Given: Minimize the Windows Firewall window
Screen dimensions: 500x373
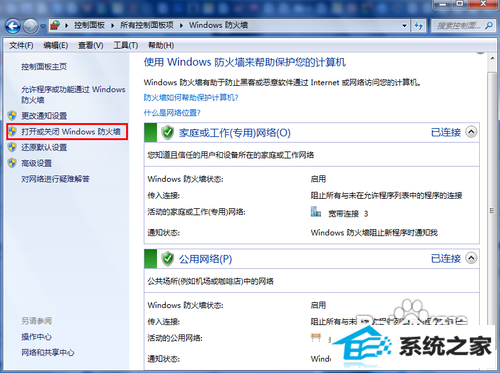Looking at the screenshot, I should click(x=443, y=4).
